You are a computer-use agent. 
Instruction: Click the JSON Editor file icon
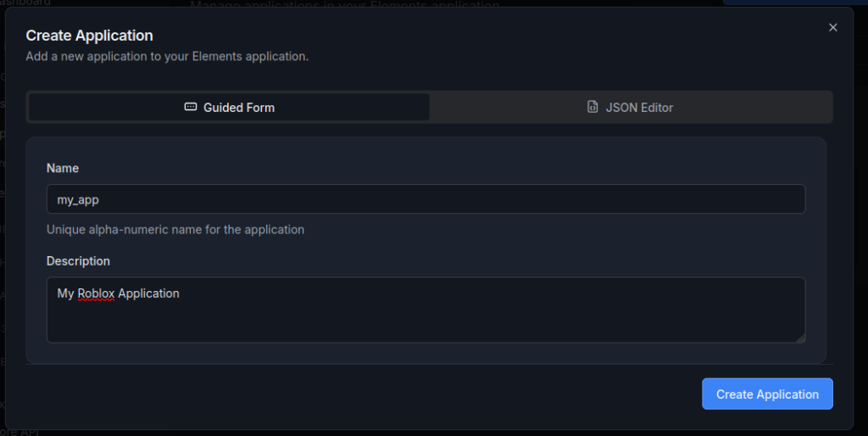pos(593,108)
